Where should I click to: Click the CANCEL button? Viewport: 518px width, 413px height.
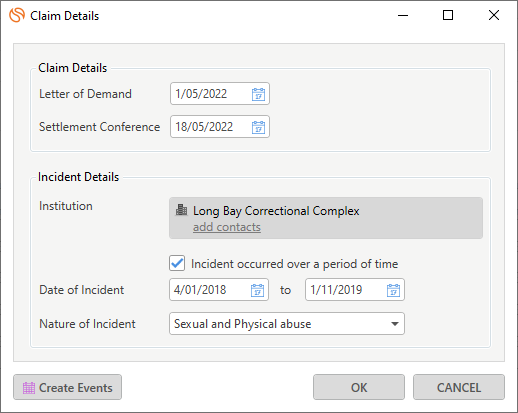459,387
